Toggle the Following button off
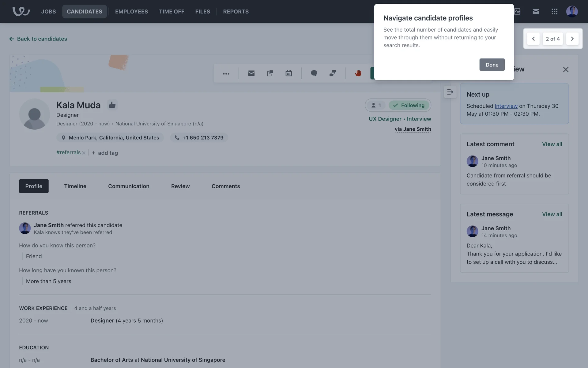 click(x=409, y=105)
